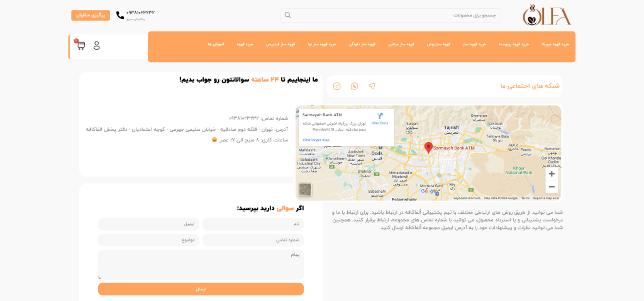Open the shopping cart icon
Viewport: 644px width, 301px height.
click(81, 45)
